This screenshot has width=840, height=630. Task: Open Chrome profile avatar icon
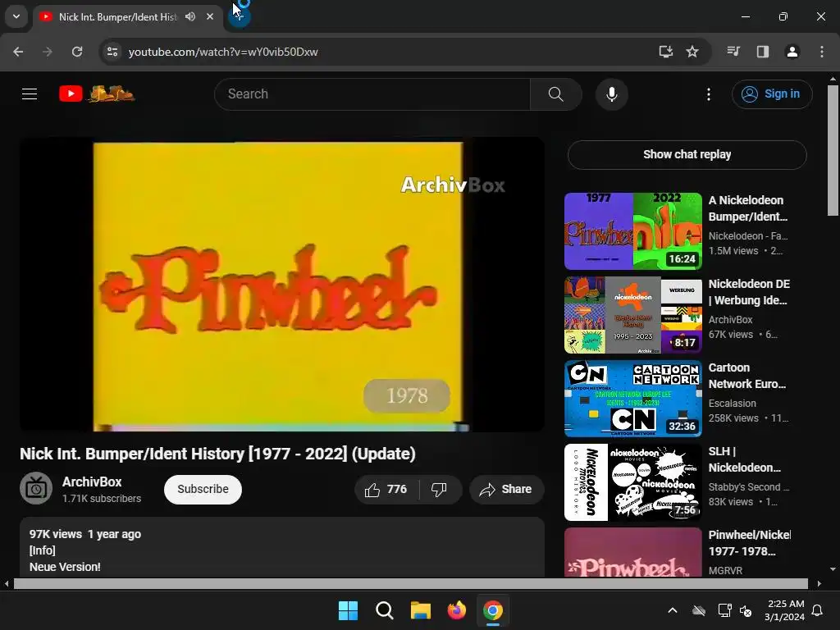coord(792,52)
